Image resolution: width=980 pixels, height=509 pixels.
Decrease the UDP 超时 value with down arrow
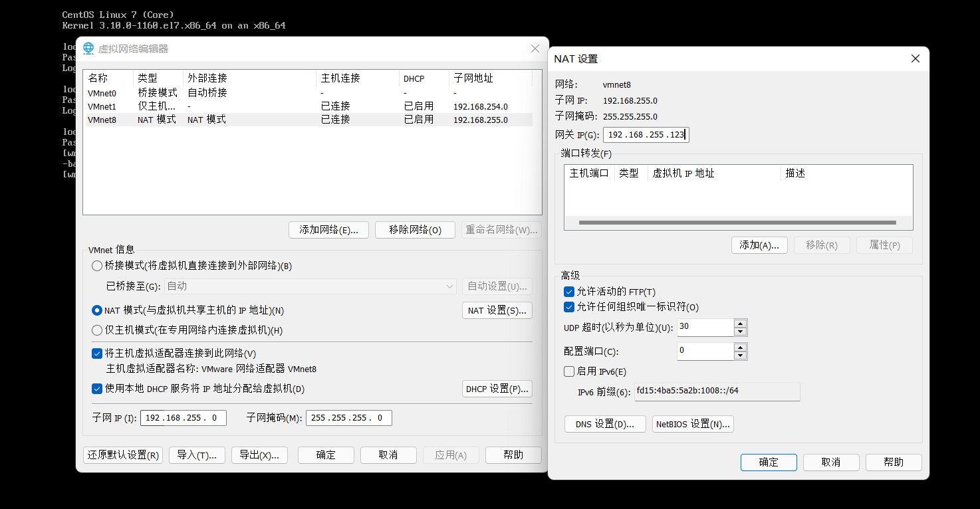coord(740,332)
